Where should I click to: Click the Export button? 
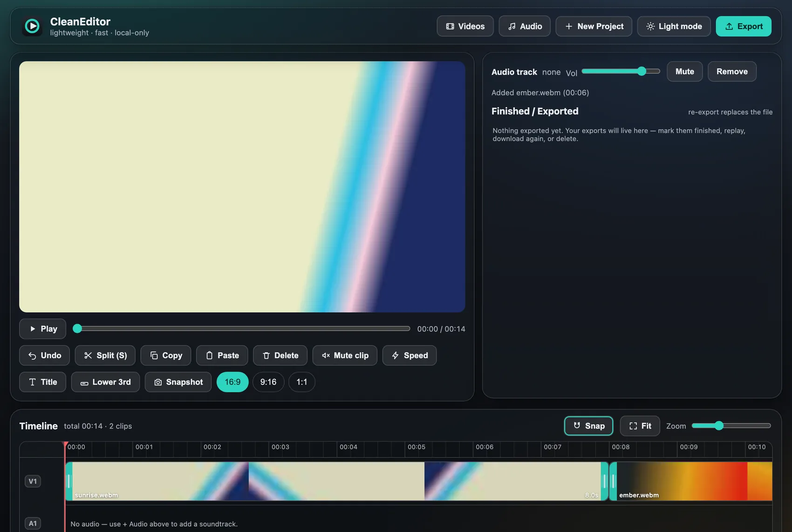(x=744, y=26)
